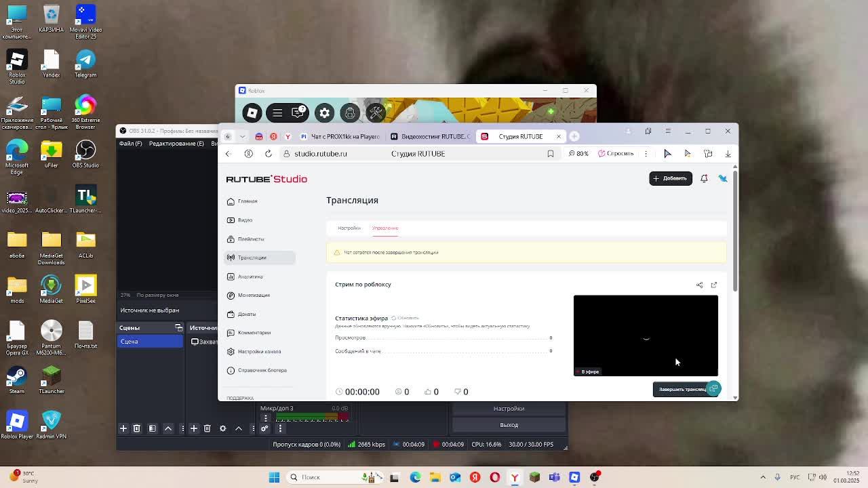The width and height of the screenshot is (868, 488).
Task: Open Telegram desktop shortcut
Action: (85, 64)
